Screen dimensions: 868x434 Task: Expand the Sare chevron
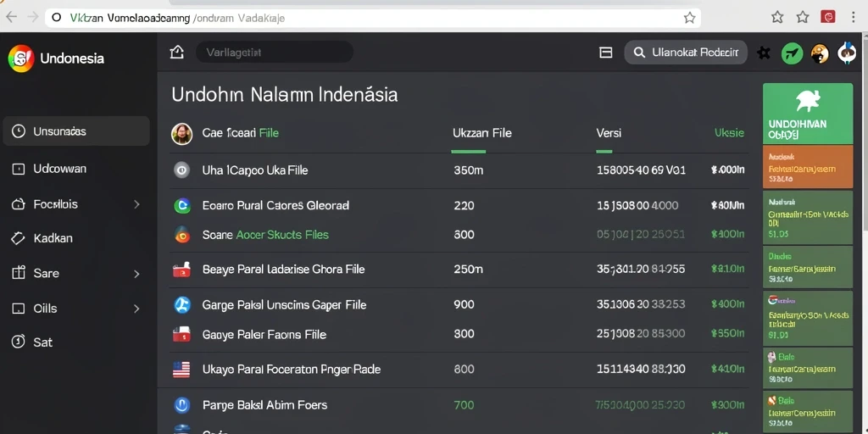coord(136,274)
